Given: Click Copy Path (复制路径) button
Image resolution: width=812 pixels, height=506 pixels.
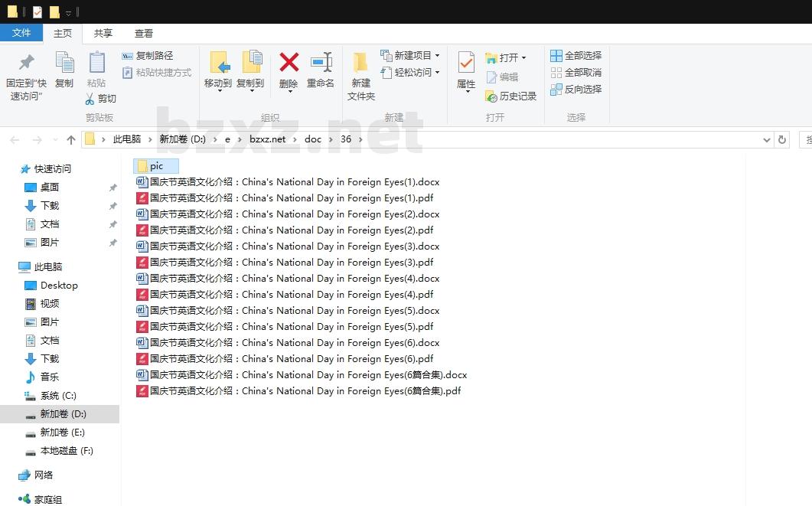Looking at the screenshot, I should coord(148,56).
